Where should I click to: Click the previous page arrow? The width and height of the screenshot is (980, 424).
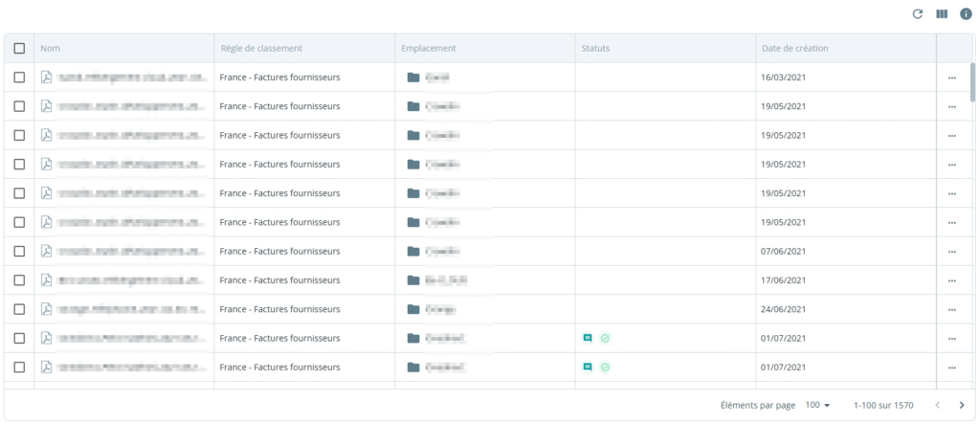pos(938,405)
